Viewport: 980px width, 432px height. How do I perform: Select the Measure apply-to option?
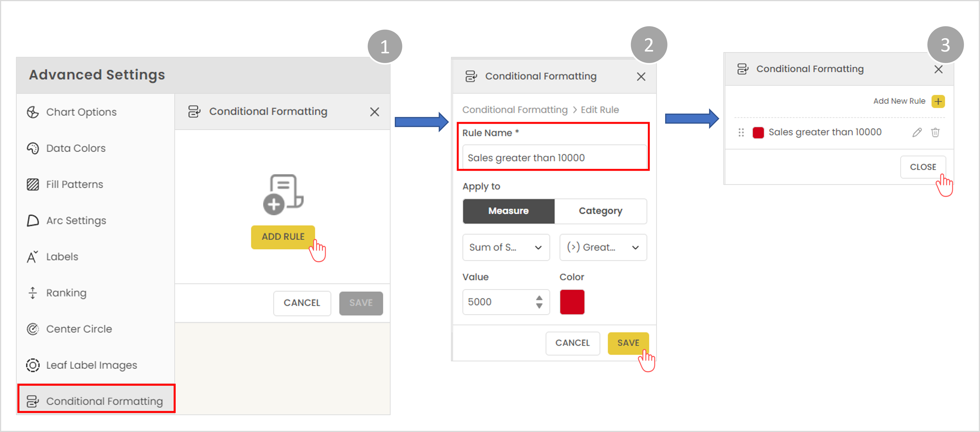(508, 211)
